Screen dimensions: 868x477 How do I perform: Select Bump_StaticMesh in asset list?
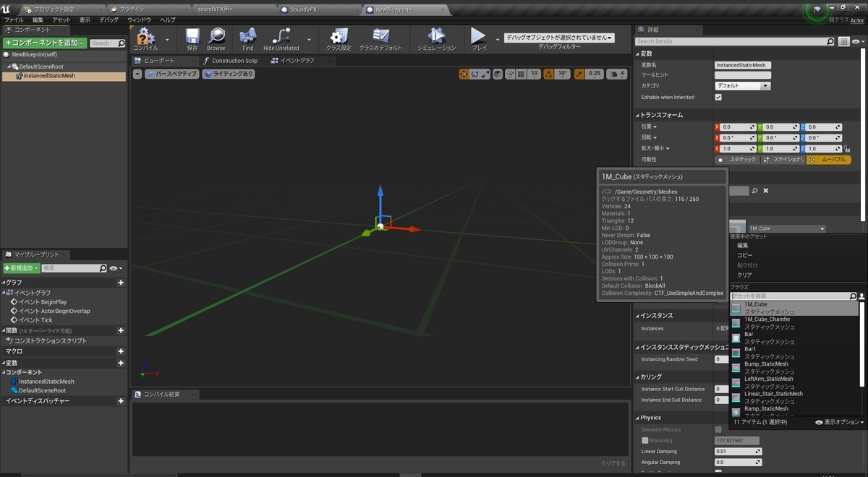click(793, 367)
